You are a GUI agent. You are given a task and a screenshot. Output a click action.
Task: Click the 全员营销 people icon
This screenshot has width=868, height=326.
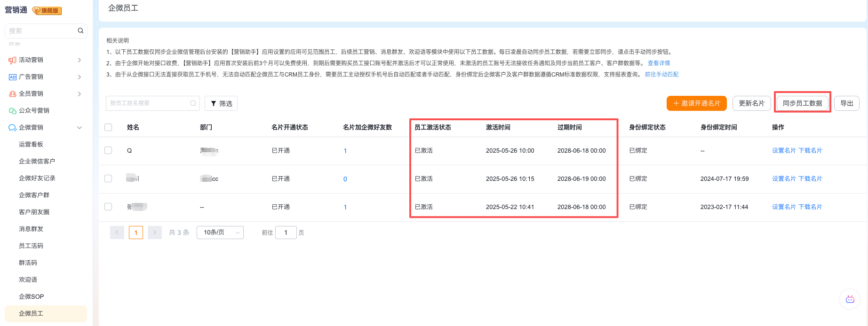coord(13,94)
